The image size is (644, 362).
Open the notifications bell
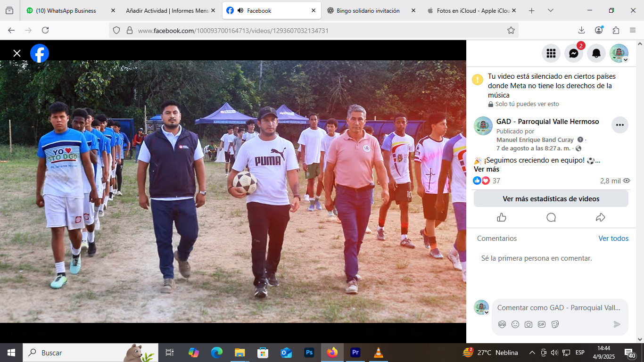596,53
